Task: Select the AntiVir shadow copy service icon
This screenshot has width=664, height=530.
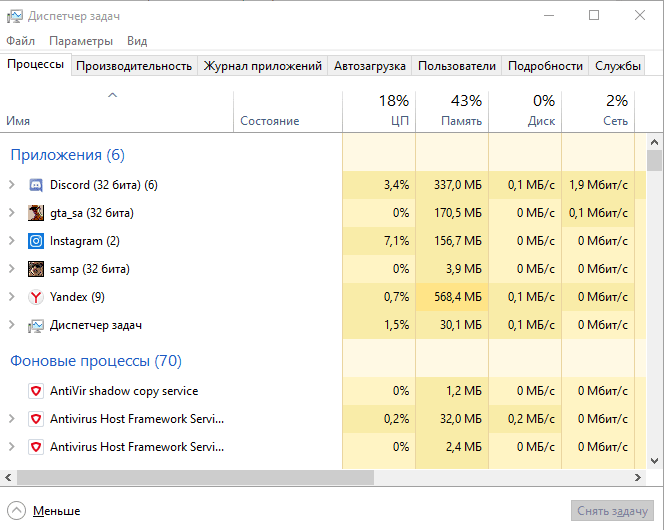Action: pos(36,391)
